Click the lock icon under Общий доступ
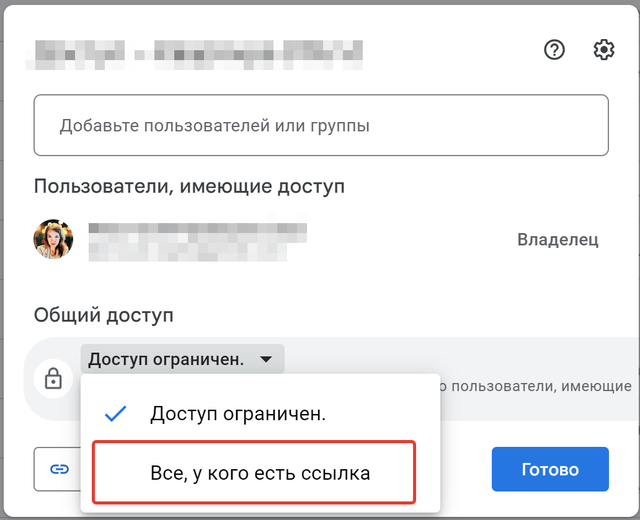Image resolution: width=640 pixels, height=520 pixels. pyautogui.click(x=53, y=378)
